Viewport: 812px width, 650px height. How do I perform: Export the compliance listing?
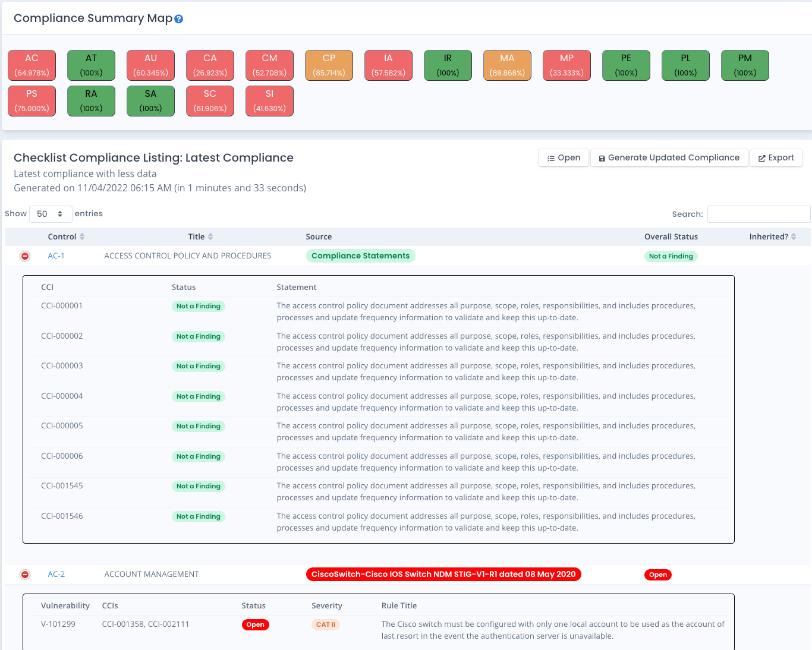[x=776, y=158]
